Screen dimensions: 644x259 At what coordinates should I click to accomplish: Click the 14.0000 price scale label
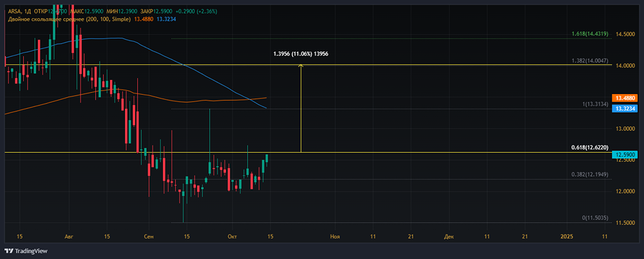point(625,66)
